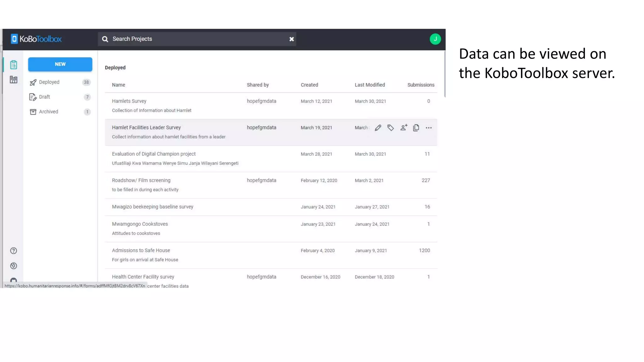This screenshot has height=362, width=644.
Task: Open the Library sidebar icon
Action: (x=13, y=80)
